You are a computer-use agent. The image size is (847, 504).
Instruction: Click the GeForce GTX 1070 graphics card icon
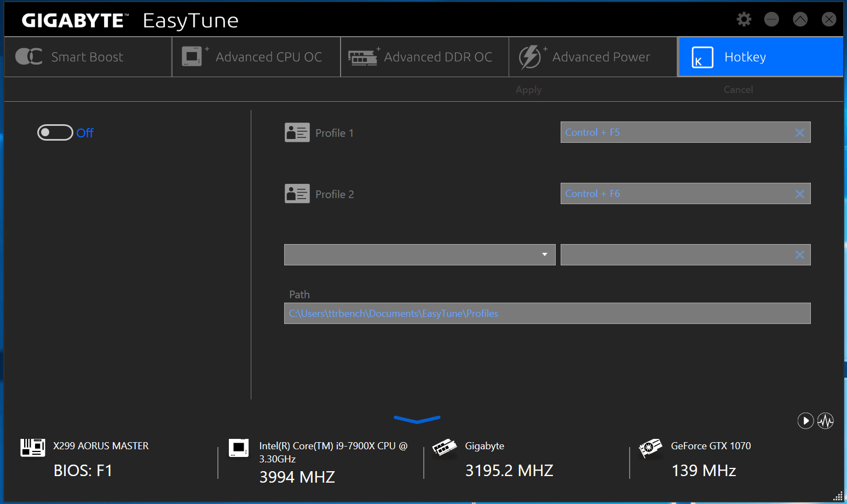[x=650, y=448]
